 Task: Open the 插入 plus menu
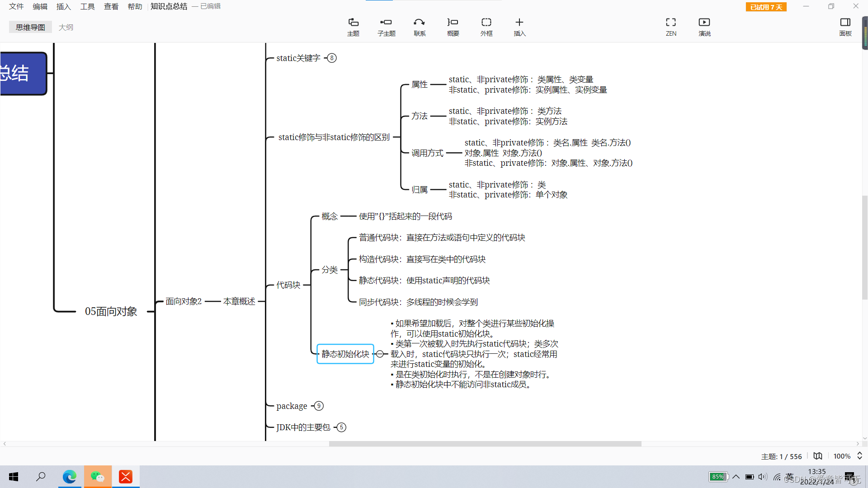pyautogui.click(x=519, y=27)
